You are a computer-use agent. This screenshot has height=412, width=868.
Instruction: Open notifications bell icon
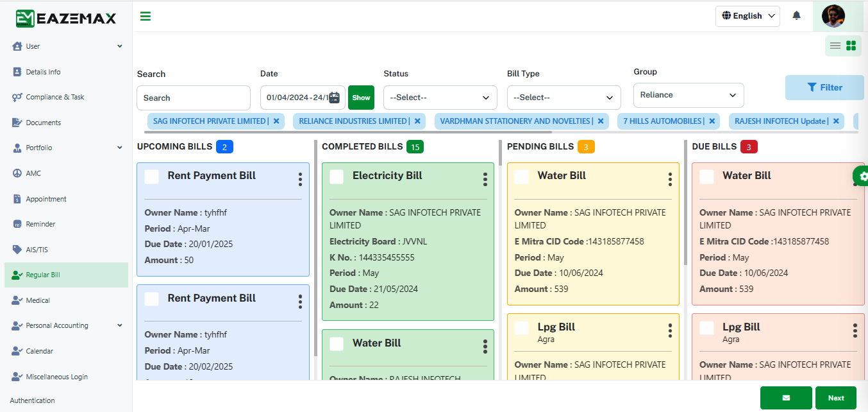(796, 15)
